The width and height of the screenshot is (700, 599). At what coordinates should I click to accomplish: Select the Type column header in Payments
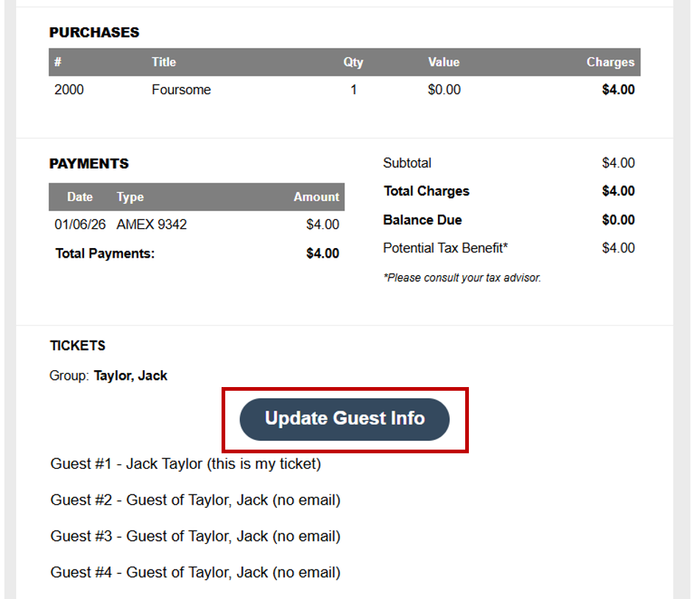[130, 197]
